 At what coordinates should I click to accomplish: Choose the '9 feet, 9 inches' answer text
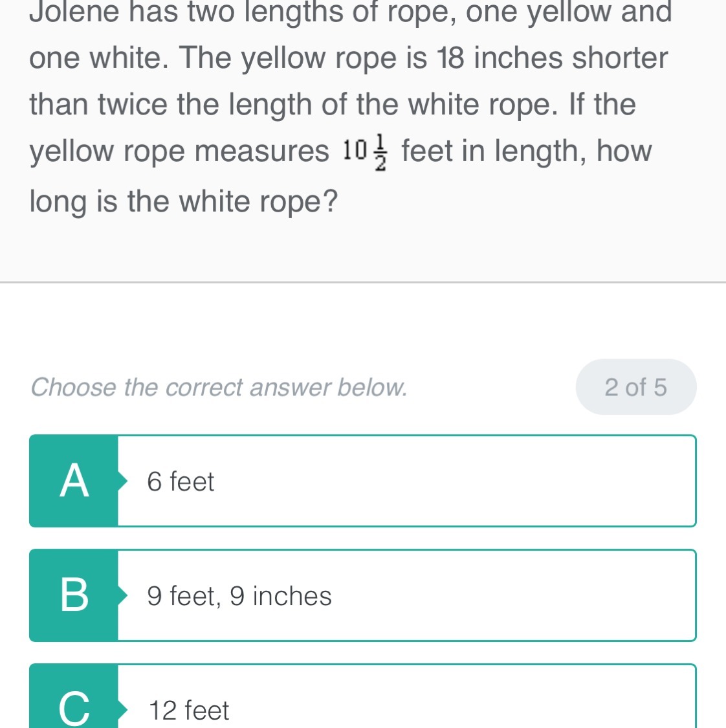[239, 596]
